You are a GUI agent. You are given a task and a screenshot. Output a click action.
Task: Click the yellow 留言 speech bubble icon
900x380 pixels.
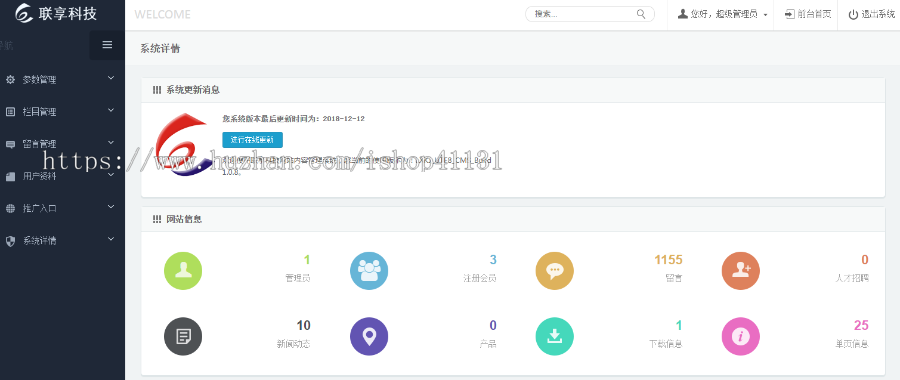(x=554, y=271)
